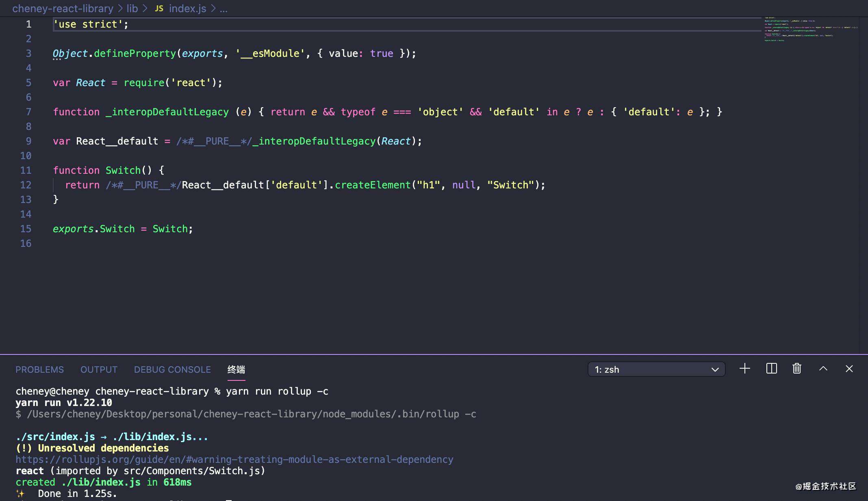The image size is (868, 501).
Task: Open the DEBUG CONSOLE tab
Action: [x=172, y=369]
